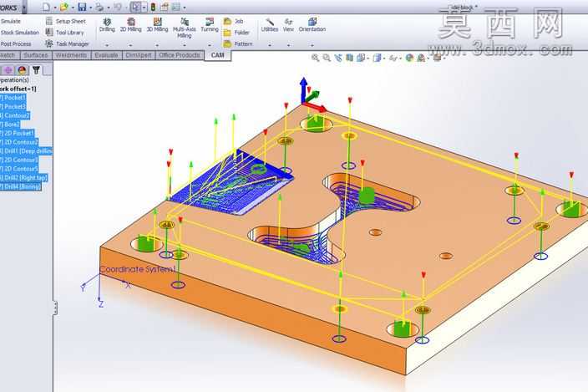This screenshot has height=392, width=588.
Task: Expand the Turning dropdown arrow
Action: coord(210,45)
